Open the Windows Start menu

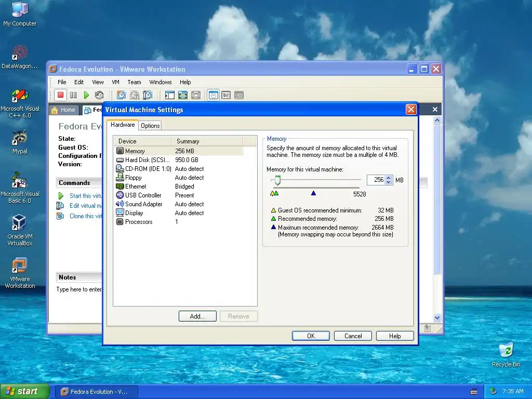[24, 392]
